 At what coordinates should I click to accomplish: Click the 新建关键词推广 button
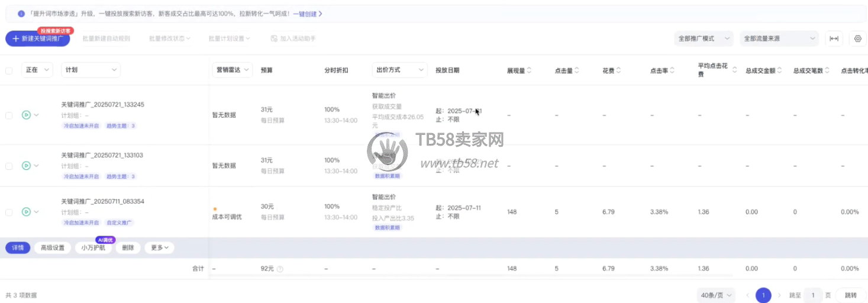pyautogui.click(x=38, y=38)
